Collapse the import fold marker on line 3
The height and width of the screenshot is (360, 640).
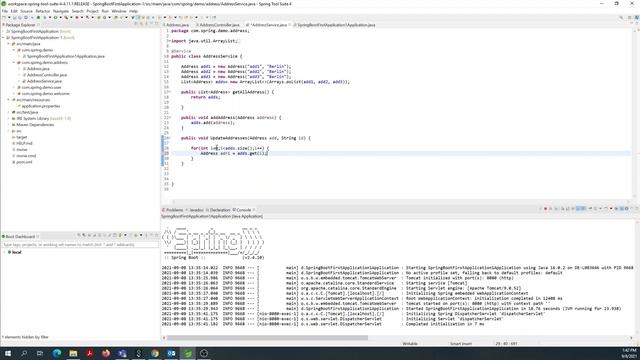point(169,41)
